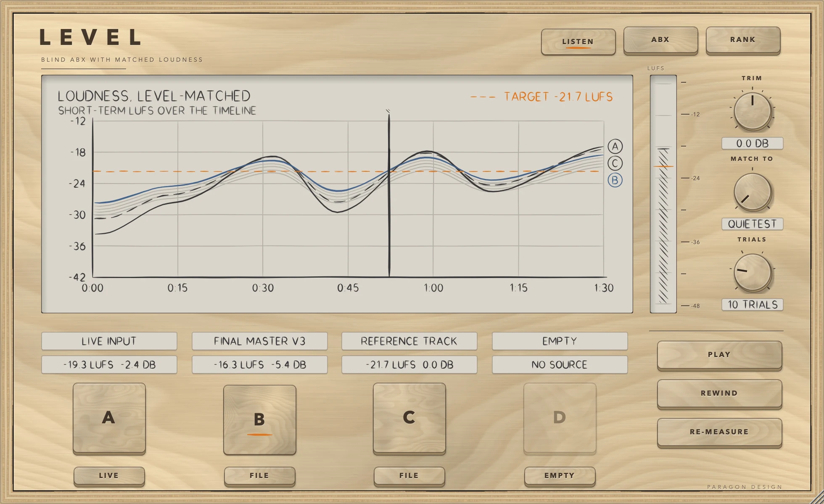Click the circled B curve marker
The width and height of the screenshot is (824, 504).
tap(615, 180)
